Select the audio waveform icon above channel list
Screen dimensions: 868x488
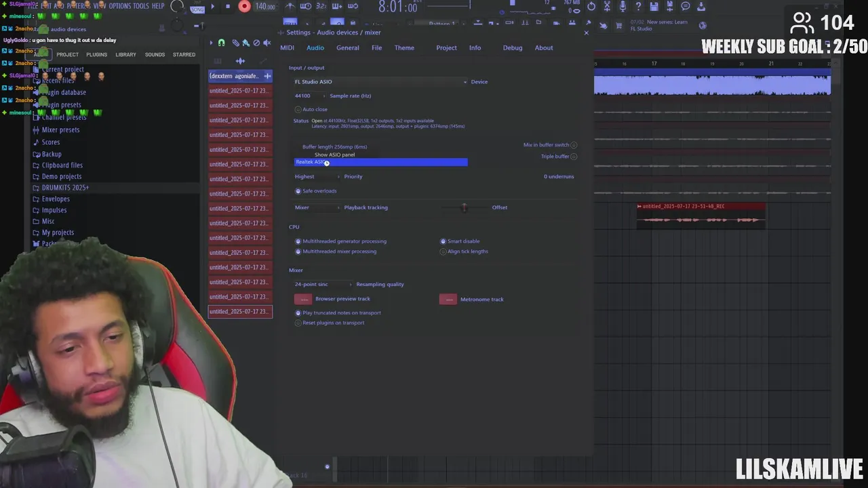point(240,60)
